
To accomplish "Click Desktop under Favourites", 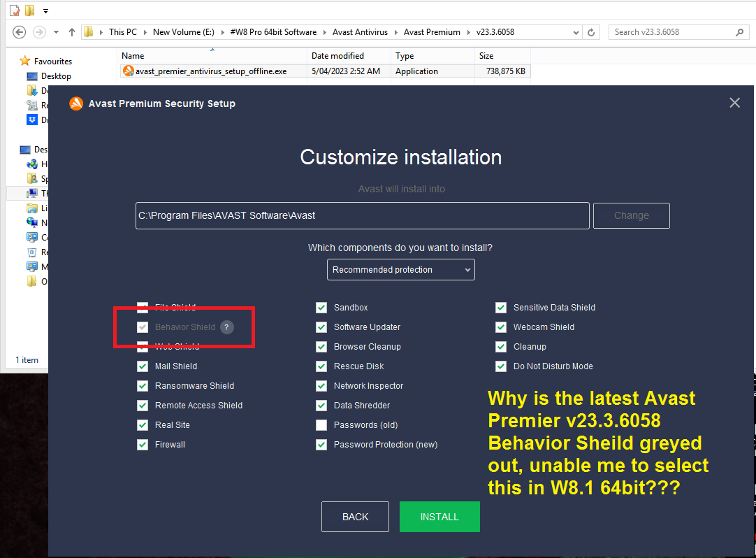I will [x=56, y=76].
